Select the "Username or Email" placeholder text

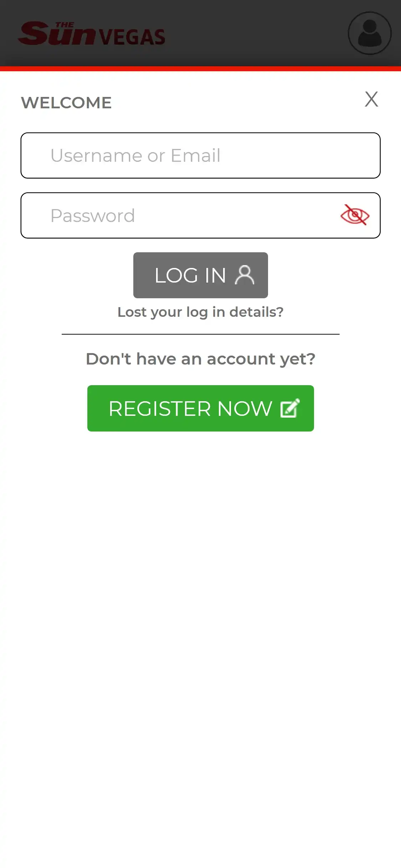click(x=135, y=155)
